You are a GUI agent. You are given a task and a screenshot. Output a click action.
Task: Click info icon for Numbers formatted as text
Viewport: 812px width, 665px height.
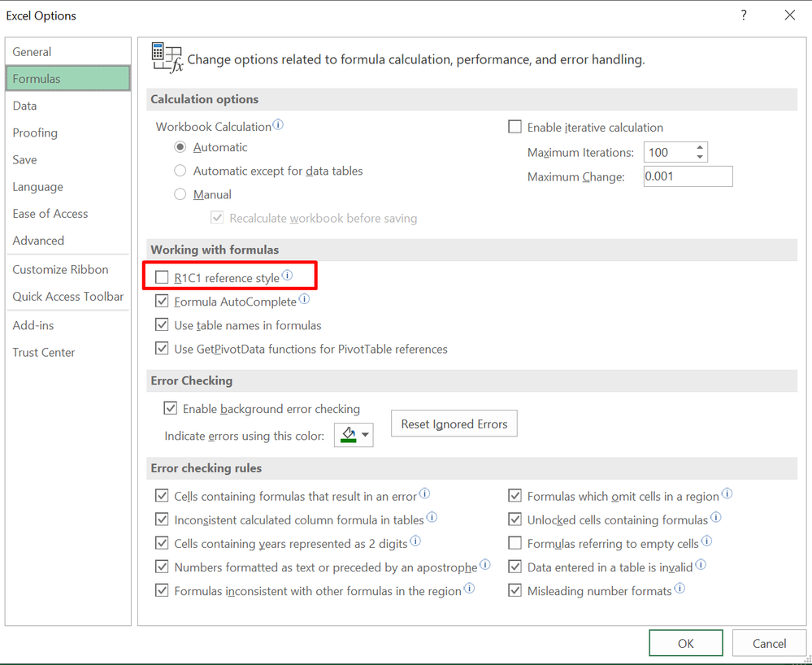coord(484,565)
